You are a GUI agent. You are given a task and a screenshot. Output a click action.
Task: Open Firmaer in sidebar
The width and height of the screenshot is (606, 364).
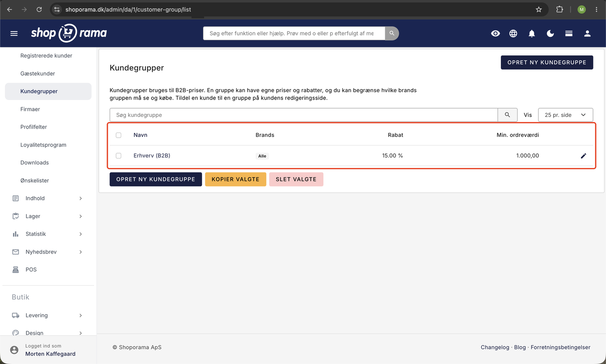click(x=30, y=109)
